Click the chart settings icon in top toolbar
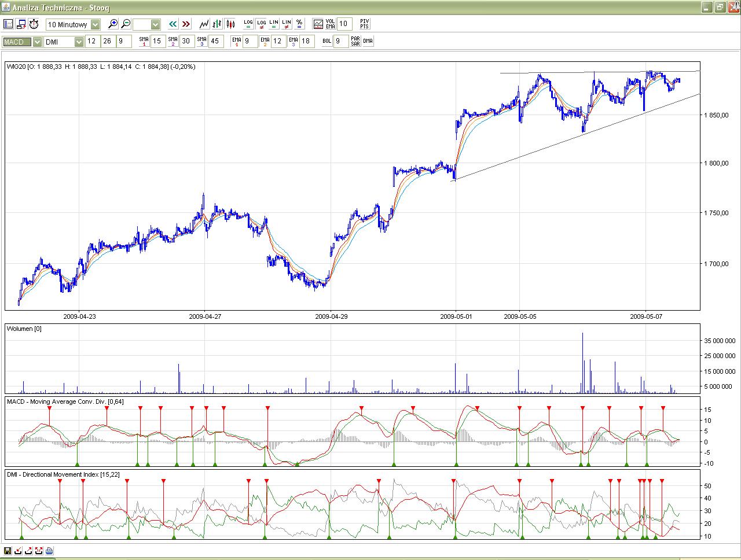The width and height of the screenshot is (741, 560). [x=8, y=24]
